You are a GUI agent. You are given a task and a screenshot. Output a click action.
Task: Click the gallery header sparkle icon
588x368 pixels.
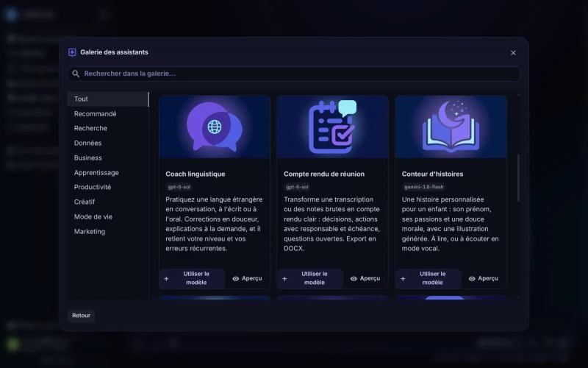coord(72,52)
